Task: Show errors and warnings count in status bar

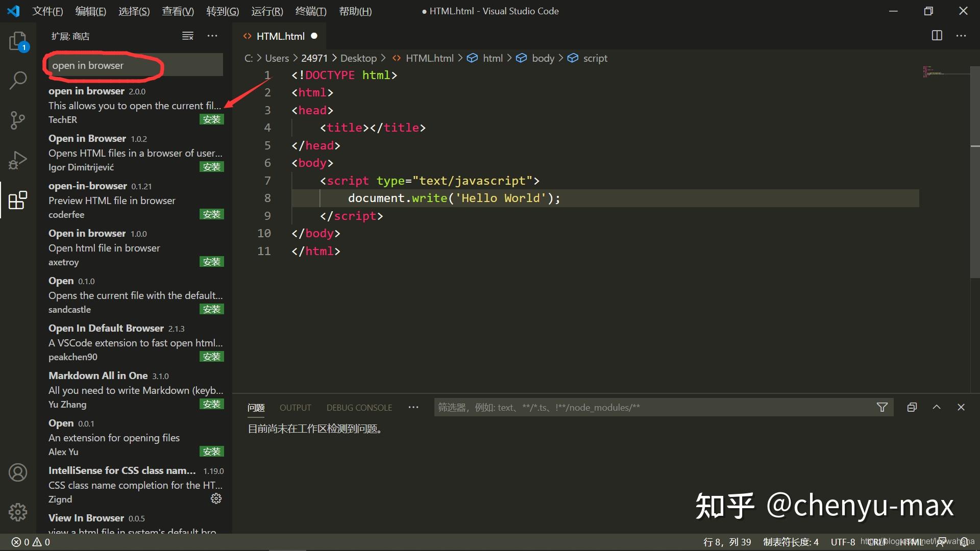Action: (31, 542)
